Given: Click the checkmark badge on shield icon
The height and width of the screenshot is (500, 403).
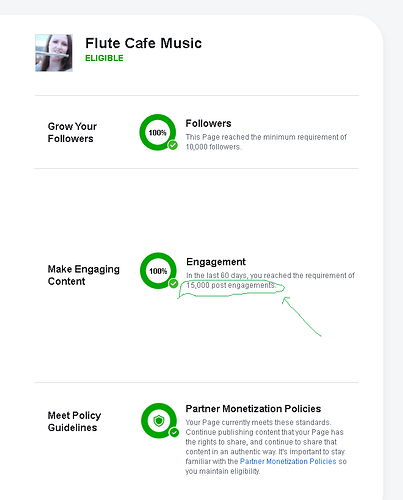Looking at the screenshot, I should (x=174, y=433).
